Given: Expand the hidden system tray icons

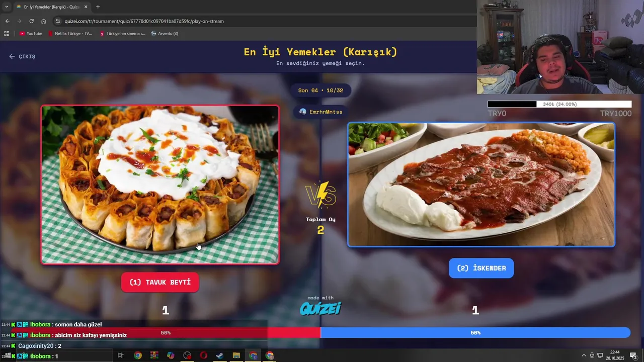Looking at the screenshot, I should [584, 355].
